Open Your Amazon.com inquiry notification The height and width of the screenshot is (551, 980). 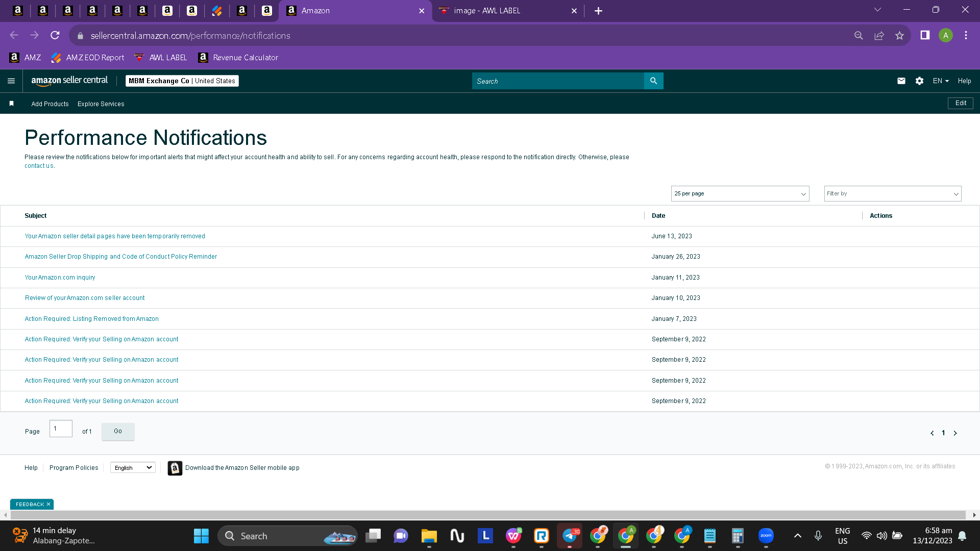coord(60,278)
